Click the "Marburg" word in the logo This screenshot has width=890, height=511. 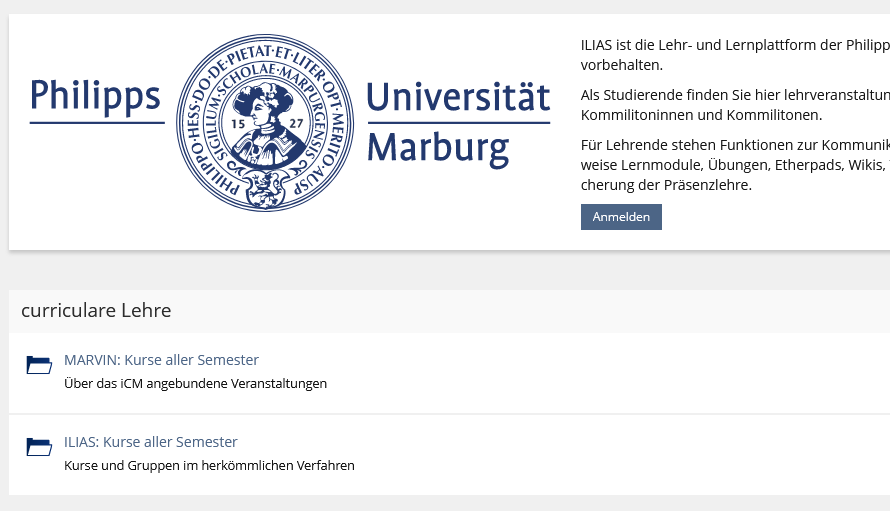[437, 146]
